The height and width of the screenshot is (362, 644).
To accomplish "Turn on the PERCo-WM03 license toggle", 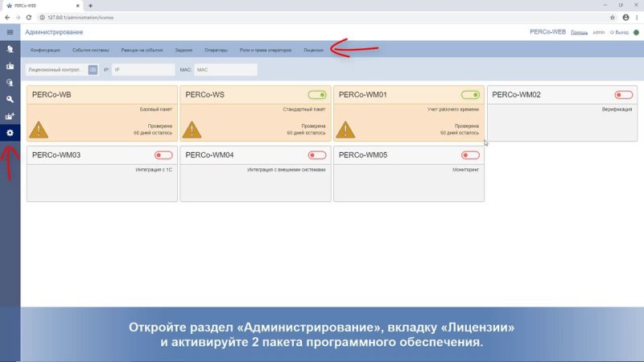I will click(163, 155).
